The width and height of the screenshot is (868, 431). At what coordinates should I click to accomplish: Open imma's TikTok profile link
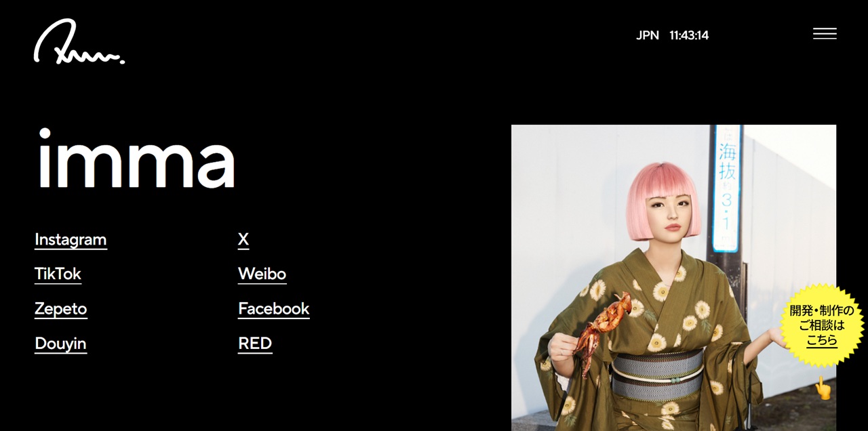(x=58, y=274)
